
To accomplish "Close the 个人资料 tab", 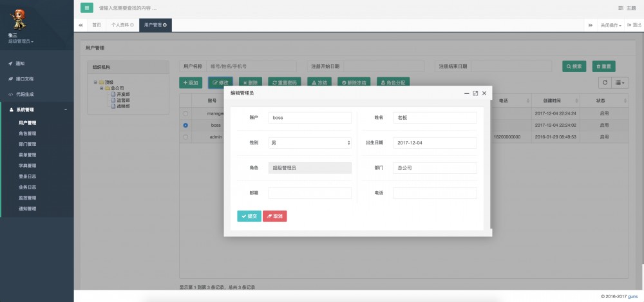I will point(132,25).
